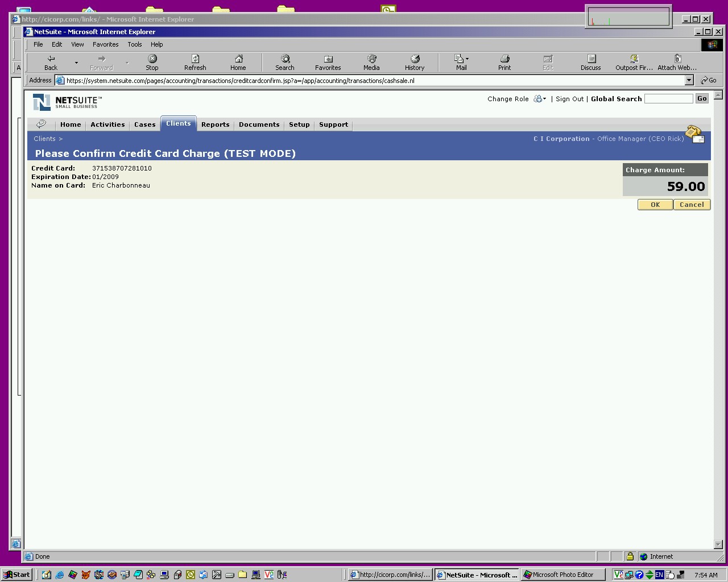Open the Favorites menu
This screenshot has width=728, height=582.
[x=105, y=44]
